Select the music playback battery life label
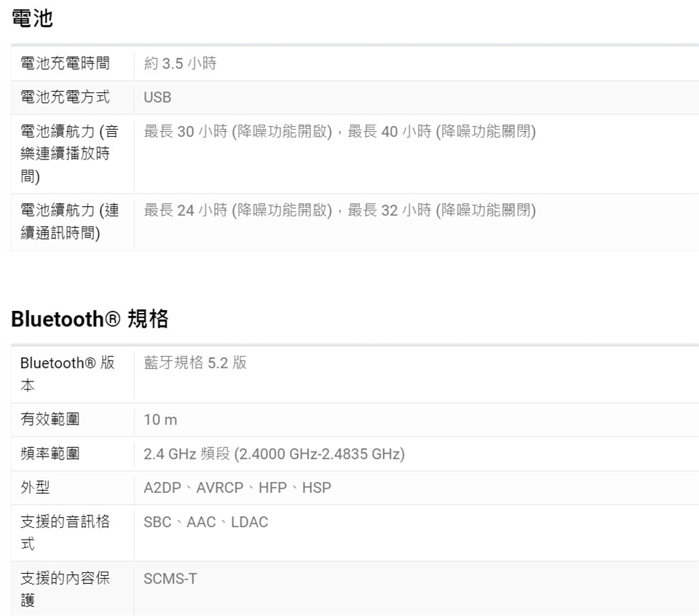The width and height of the screenshot is (699, 616). point(69,154)
